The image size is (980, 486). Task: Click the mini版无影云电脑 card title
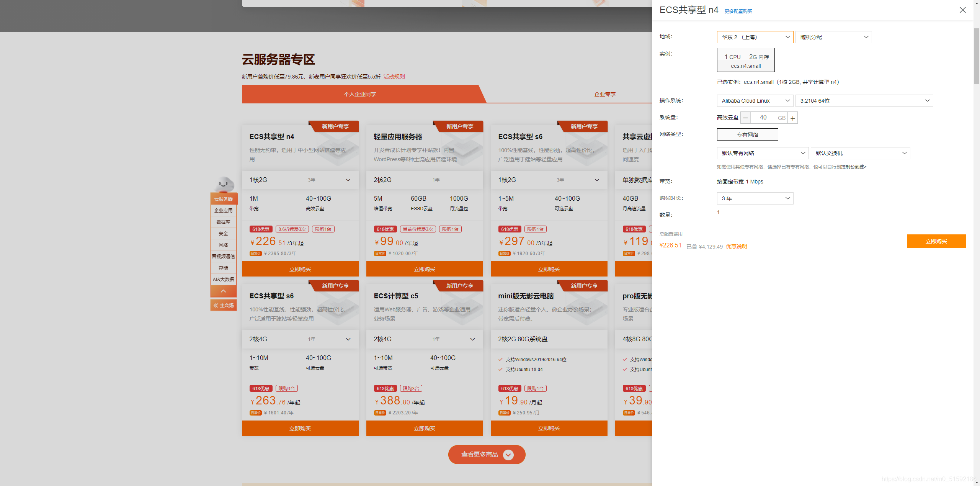pos(526,296)
